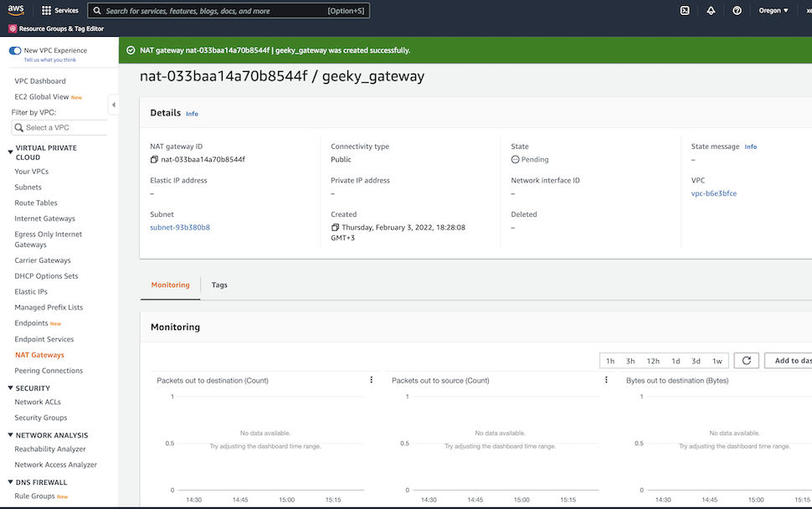Image resolution: width=812 pixels, height=509 pixels.
Task: Collapse the Virtual Private Cloud section
Action: click(10, 152)
